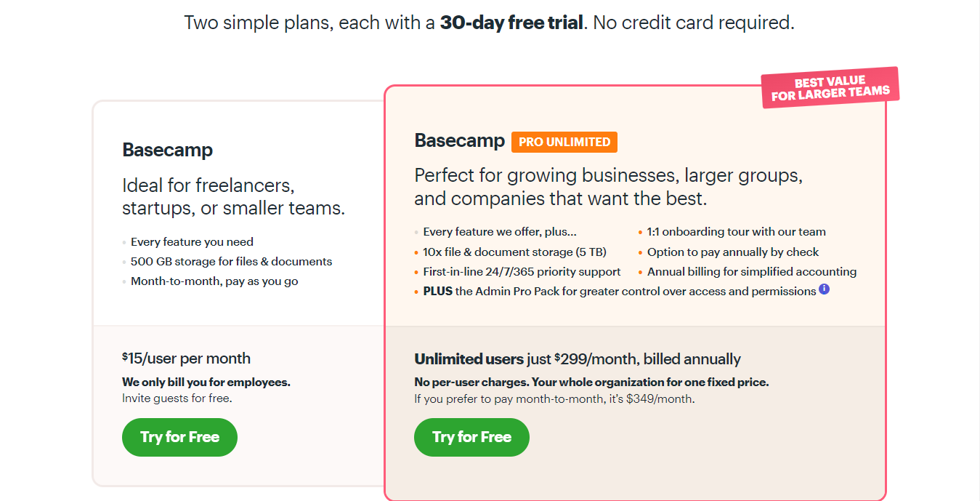Click PLUS the Admin Pro Pack line

tap(620, 292)
